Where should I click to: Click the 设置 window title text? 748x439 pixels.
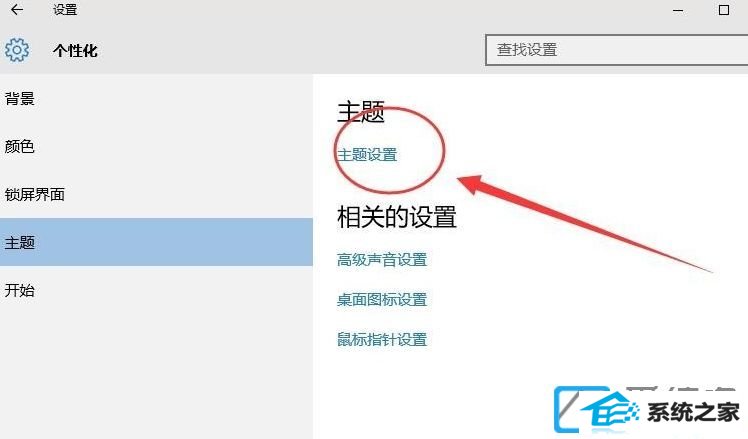pyautogui.click(x=65, y=10)
